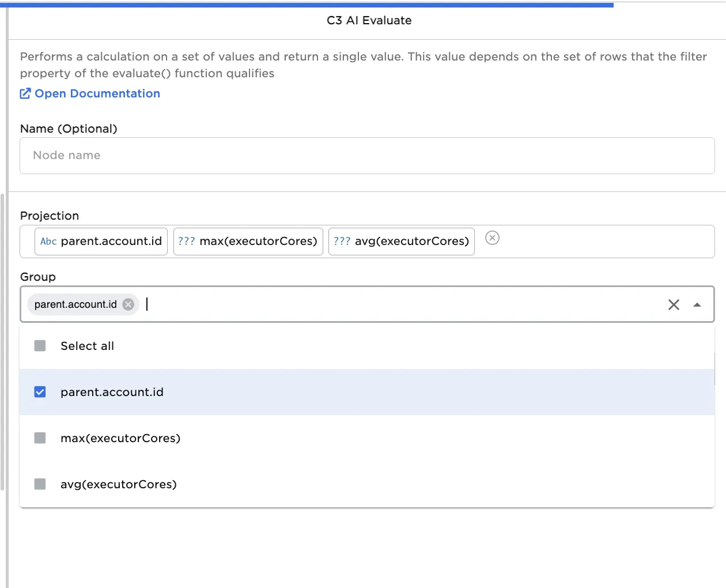This screenshot has height=588, width=726.
Task: Click the ??? icon on max(executorCores) chip
Action: pyautogui.click(x=187, y=242)
